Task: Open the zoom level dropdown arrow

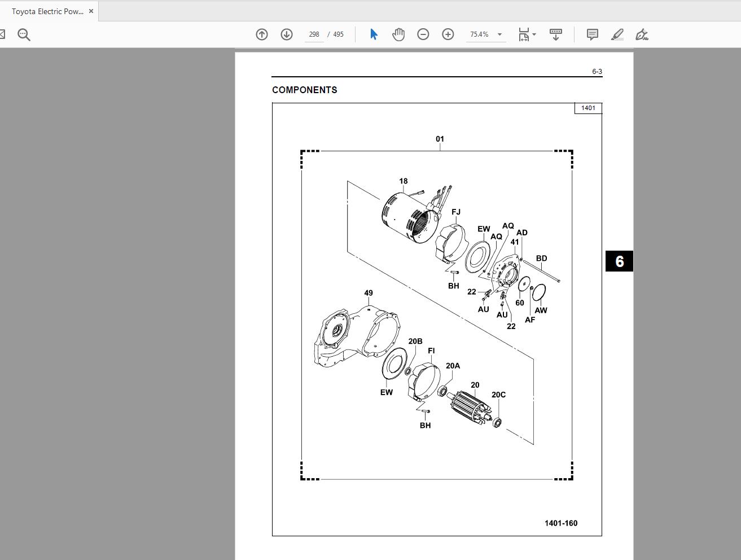Action: pyautogui.click(x=499, y=34)
